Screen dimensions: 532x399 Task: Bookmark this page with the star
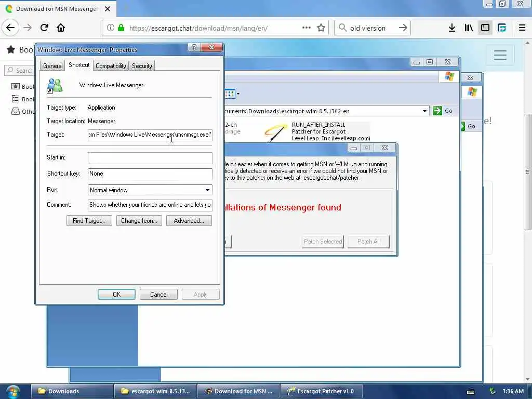coord(321,28)
